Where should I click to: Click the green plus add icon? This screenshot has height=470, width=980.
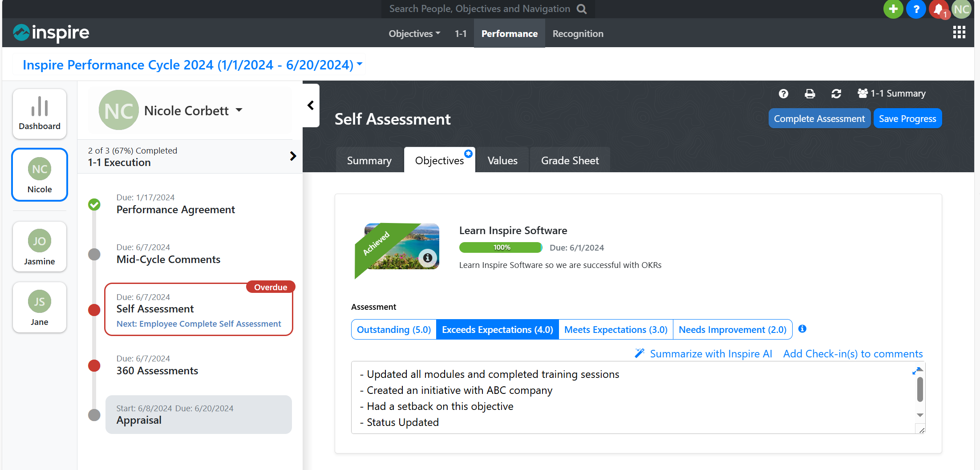coord(893,9)
